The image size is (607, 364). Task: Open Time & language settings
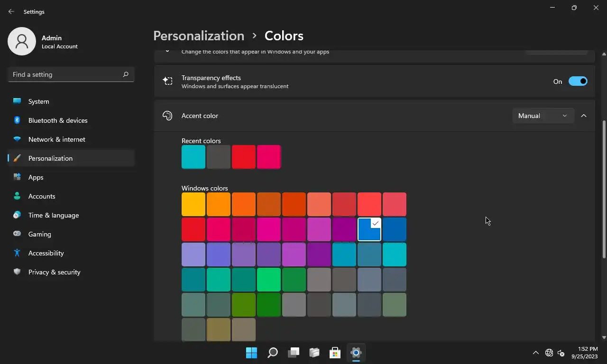click(x=53, y=215)
